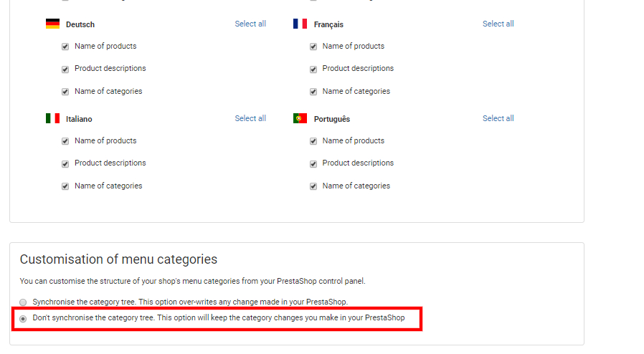Toggle Français Name of categories checkbox
The image size is (644, 354).
(313, 92)
